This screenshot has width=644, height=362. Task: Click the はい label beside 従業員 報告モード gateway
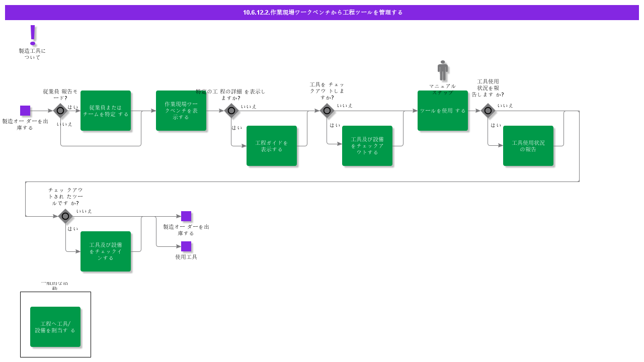73,107
